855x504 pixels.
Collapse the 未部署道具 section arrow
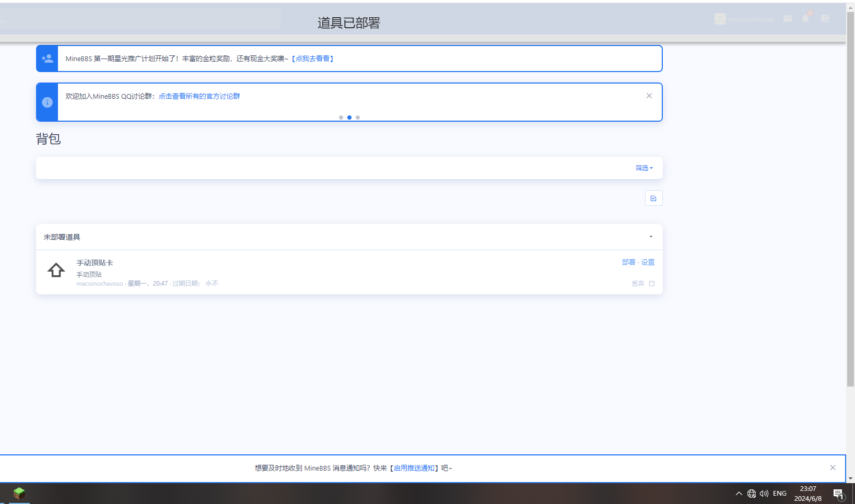tap(651, 237)
